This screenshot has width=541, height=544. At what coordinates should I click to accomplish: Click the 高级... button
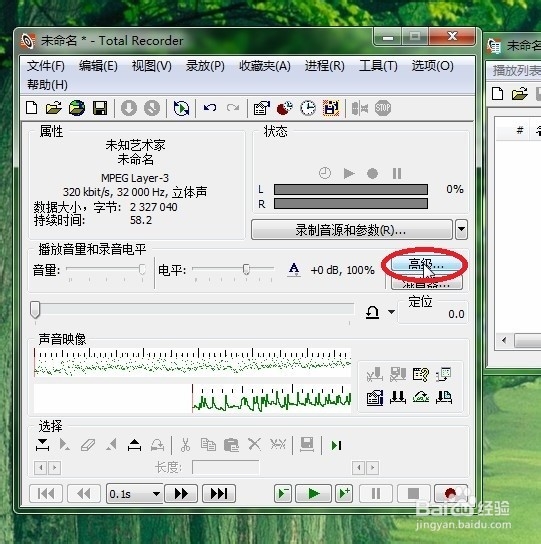[x=427, y=265]
